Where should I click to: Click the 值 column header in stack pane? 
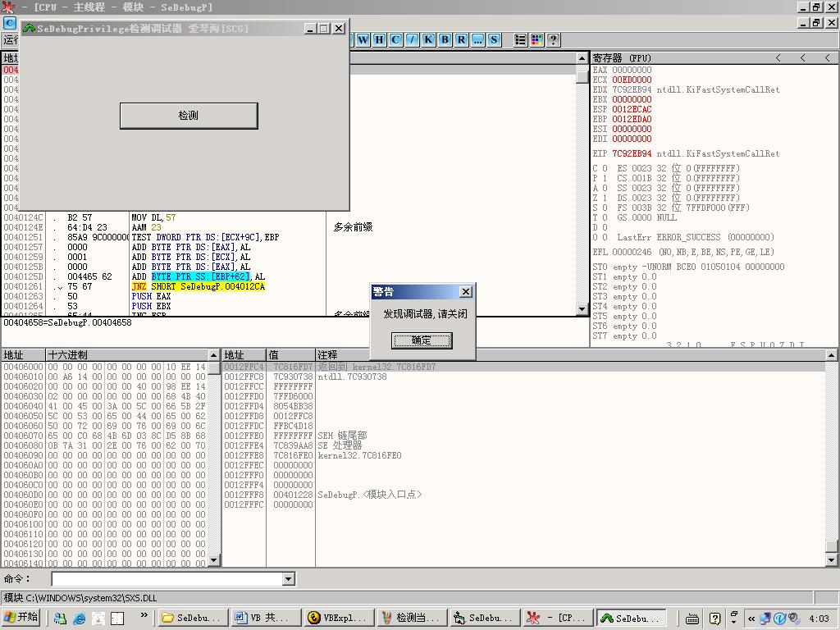pyautogui.click(x=291, y=355)
